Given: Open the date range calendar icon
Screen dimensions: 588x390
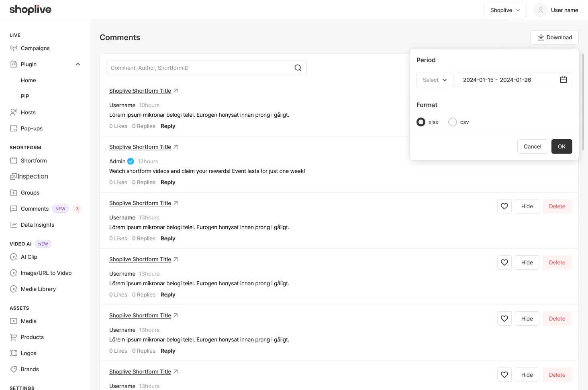Looking at the screenshot, I should click(x=563, y=80).
